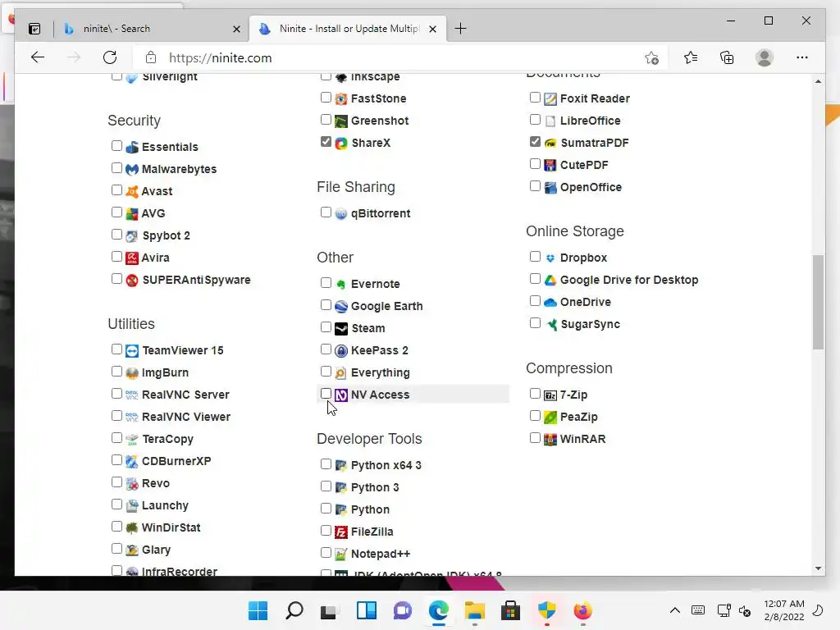This screenshot has height=630, width=840.
Task: Click the Google Drive for Desktop icon
Action: pos(550,281)
